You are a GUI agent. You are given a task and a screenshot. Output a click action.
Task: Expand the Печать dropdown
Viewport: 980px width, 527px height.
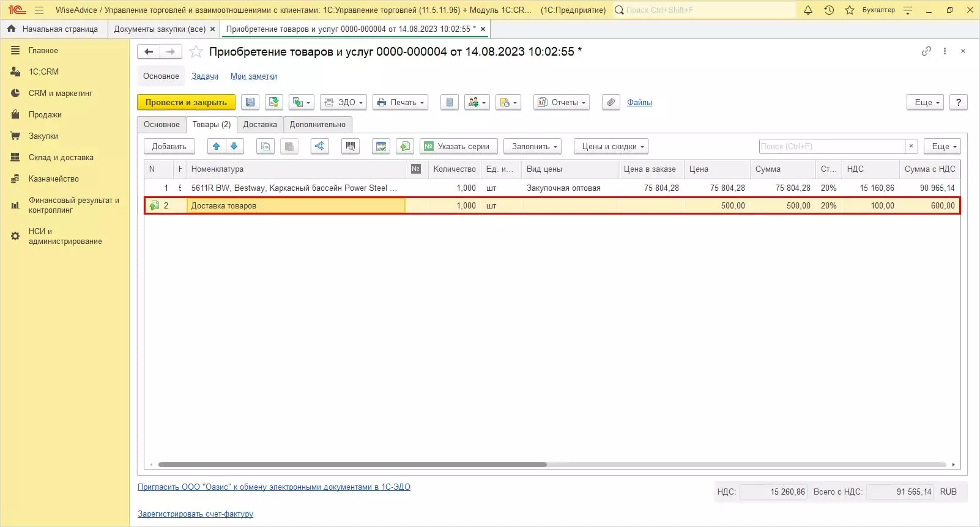pos(401,102)
